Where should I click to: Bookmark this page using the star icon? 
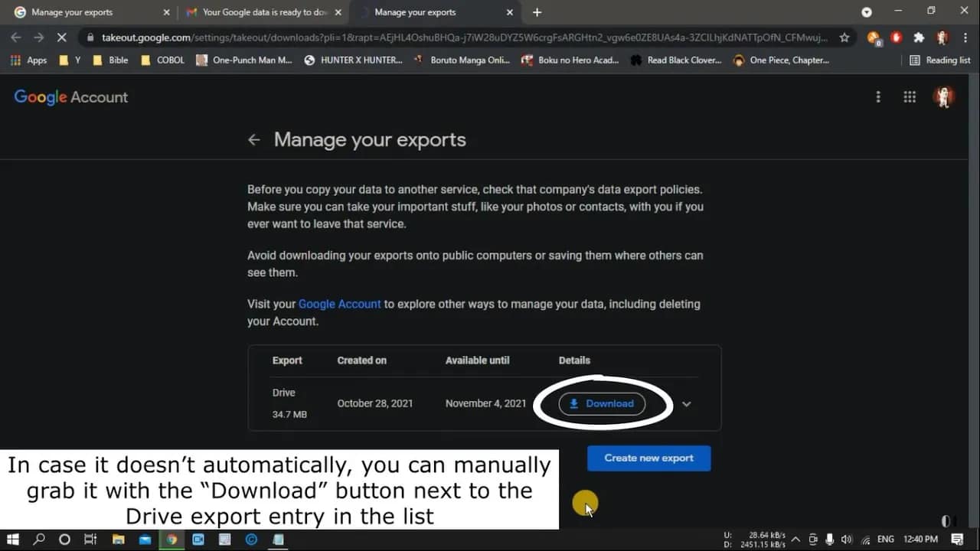(844, 37)
